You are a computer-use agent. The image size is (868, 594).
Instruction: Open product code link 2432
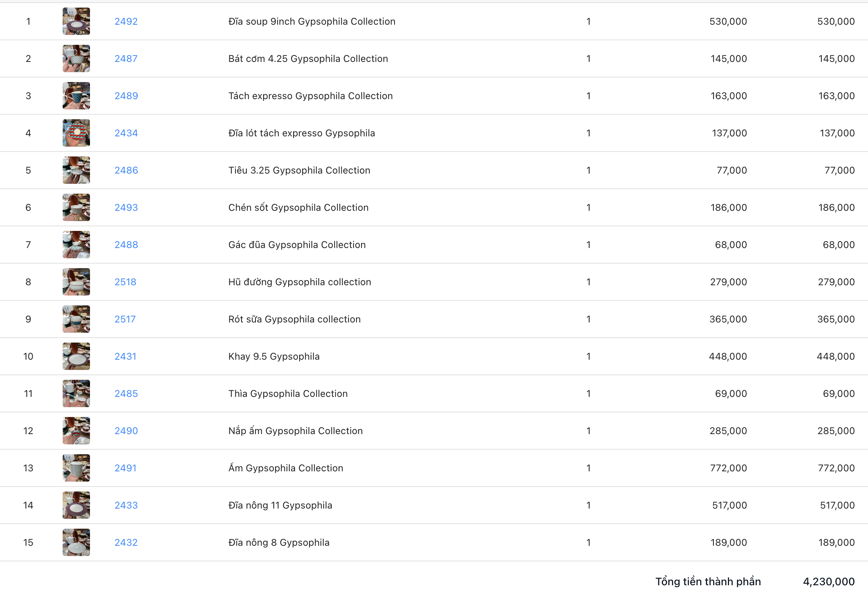point(126,543)
